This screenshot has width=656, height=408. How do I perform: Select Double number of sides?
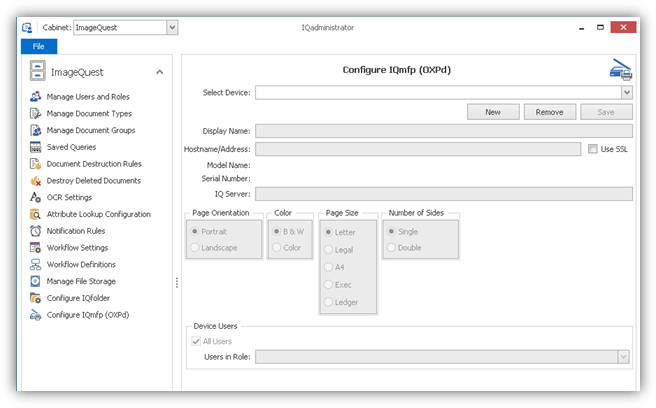click(x=391, y=248)
